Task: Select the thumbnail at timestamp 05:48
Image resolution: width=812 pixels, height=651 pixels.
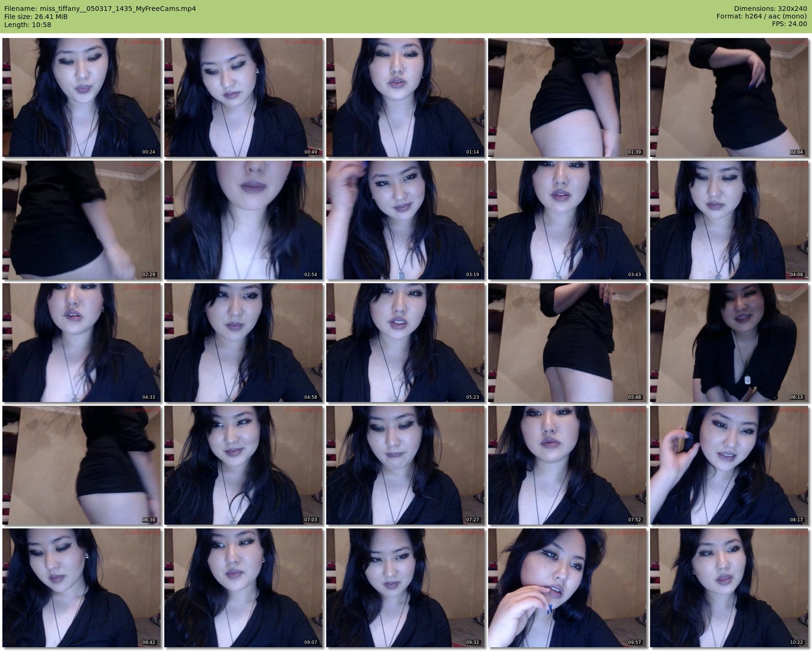Action: coord(567,343)
